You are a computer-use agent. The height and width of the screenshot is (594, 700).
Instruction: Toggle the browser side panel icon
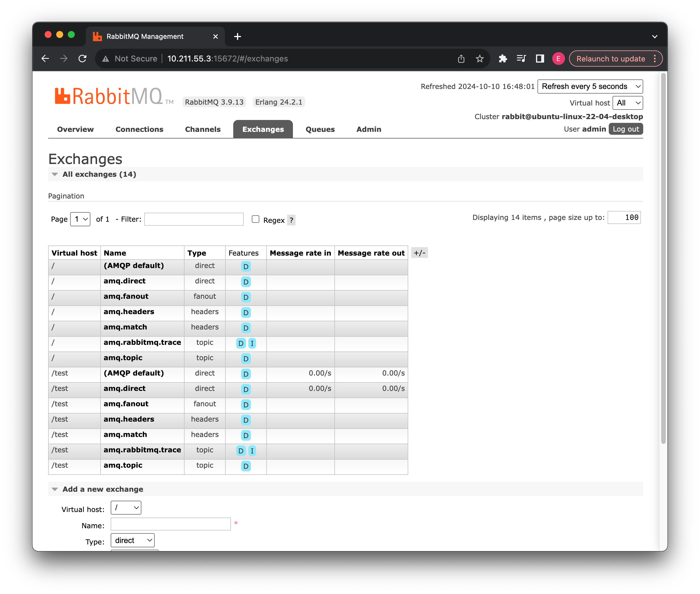[540, 59]
